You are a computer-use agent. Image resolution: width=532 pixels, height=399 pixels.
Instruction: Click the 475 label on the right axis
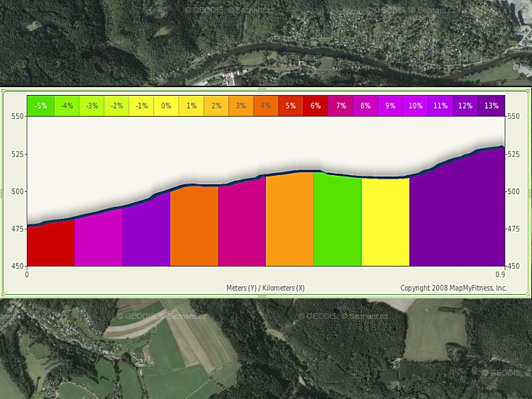point(514,229)
